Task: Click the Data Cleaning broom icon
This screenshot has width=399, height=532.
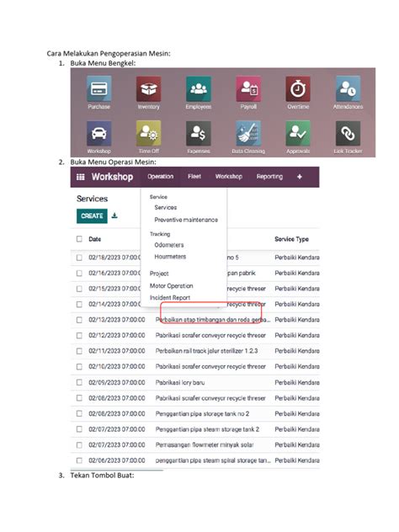Action: (x=248, y=133)
